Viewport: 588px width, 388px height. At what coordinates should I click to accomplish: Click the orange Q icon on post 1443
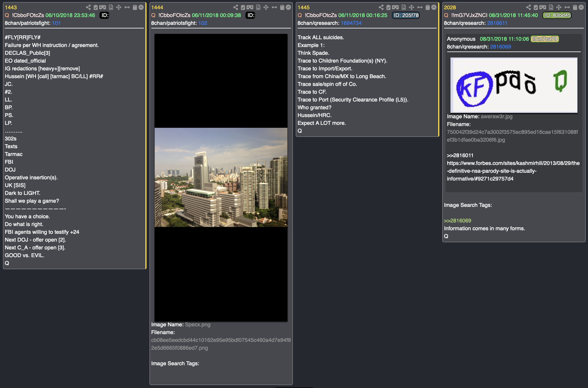click(7, 15)
